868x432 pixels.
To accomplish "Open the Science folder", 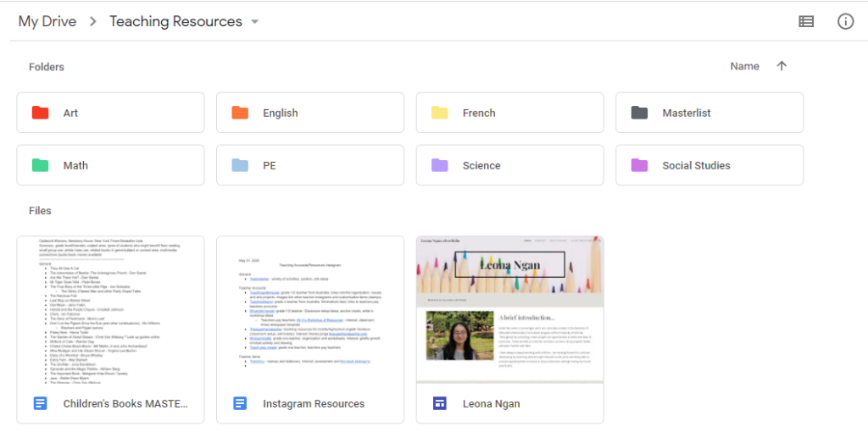I will point(510,165).
